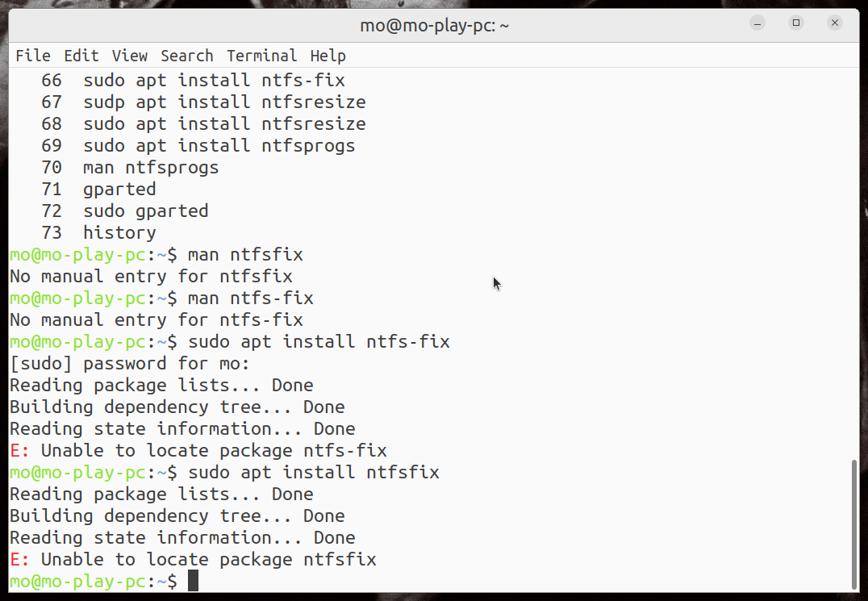The height and width of the screenshot is (601, 868).
Task: Open the View menu
Action: pos(130,56)
